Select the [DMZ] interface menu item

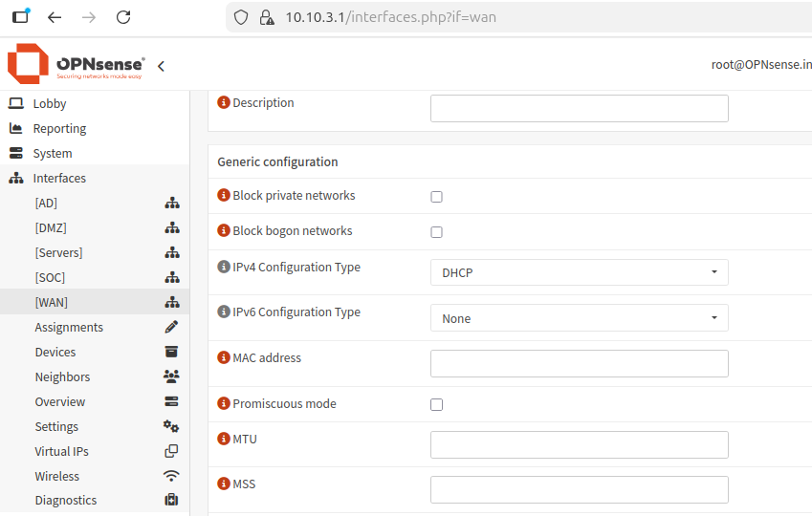coord(51,228)
